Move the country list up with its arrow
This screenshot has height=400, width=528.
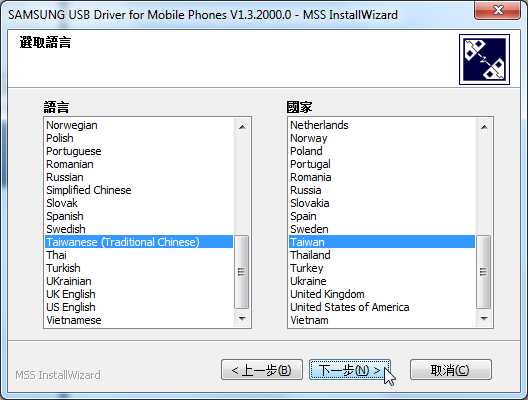coord(484,127)
